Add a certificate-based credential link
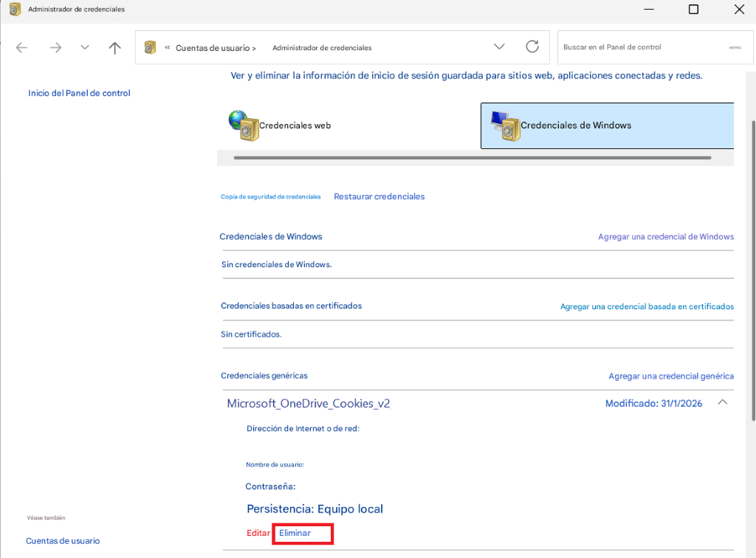Screen dimensions: 756x558 click(647, 306)
